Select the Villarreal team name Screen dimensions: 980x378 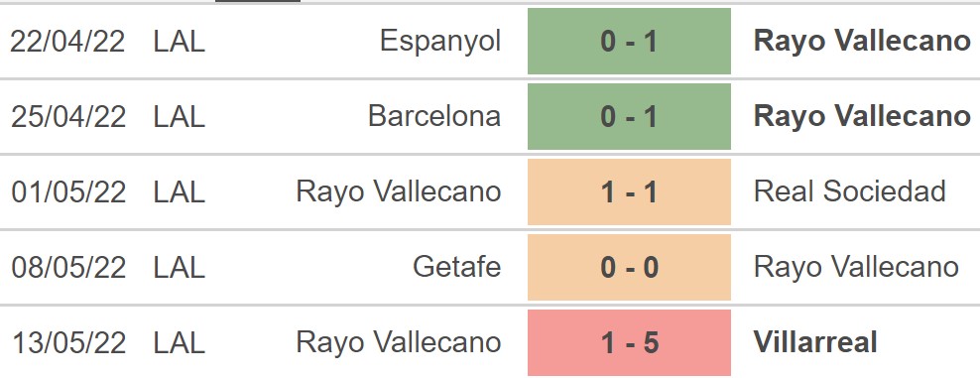coord(815,342)
